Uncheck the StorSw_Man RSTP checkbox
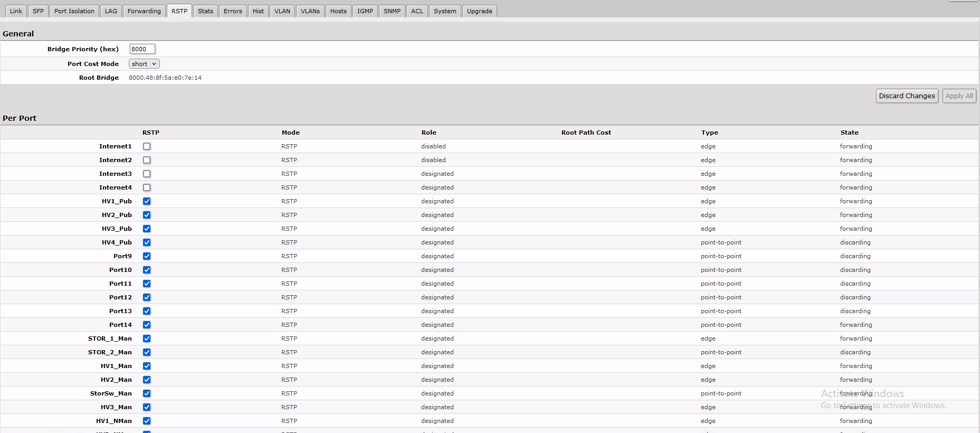This screenshot has width=980, height=433. (x=147, y=393)
